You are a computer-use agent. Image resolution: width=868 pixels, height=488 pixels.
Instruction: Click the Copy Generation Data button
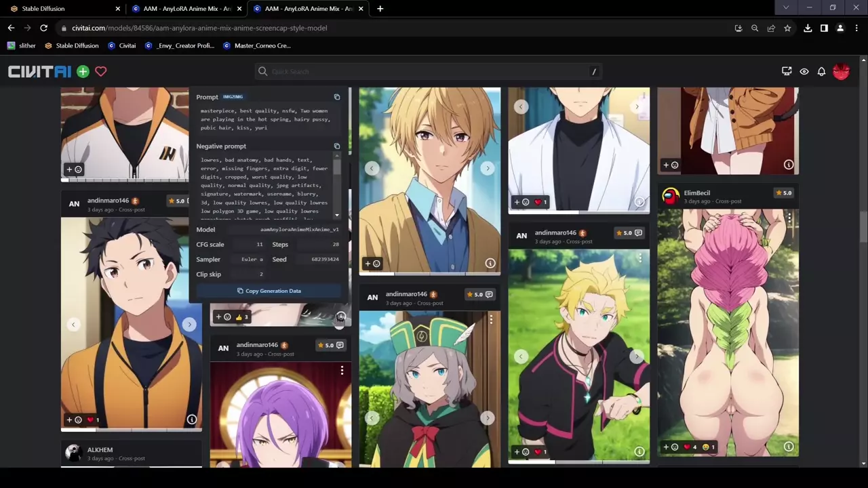click(x=269, y=291)
